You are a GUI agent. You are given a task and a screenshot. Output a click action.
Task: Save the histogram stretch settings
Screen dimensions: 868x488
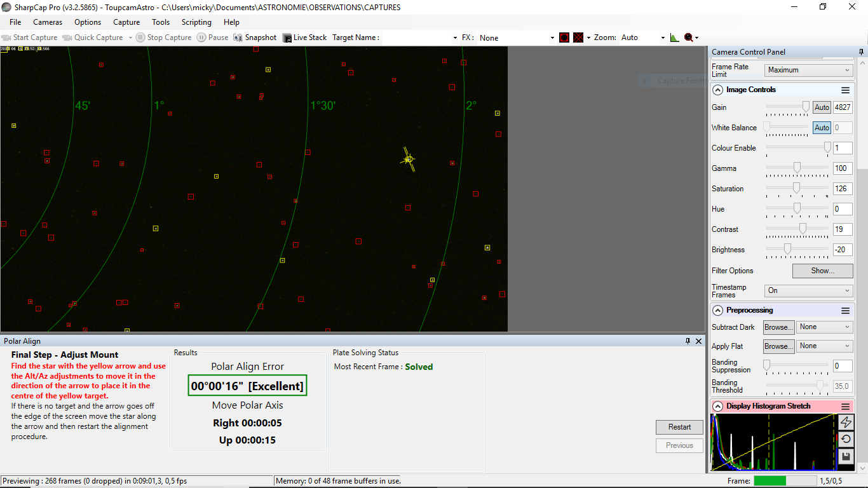click(846, 456)
